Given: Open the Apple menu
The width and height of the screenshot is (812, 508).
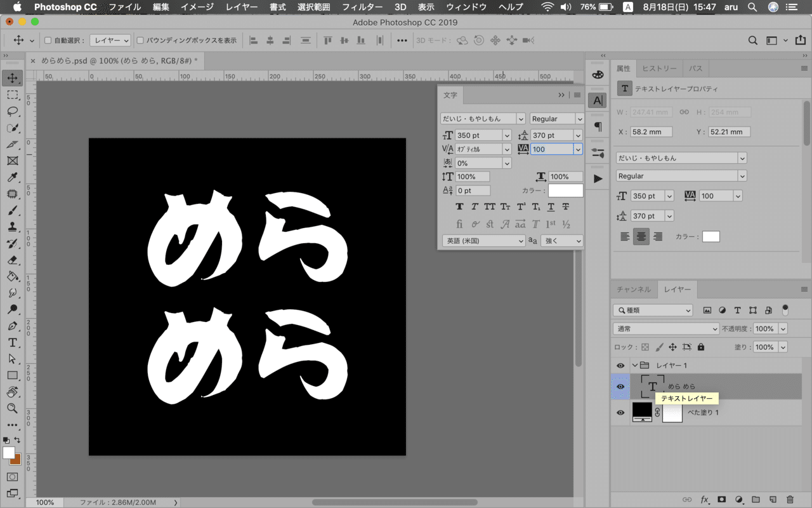Looking at the screenshot, I should pyautogui.click(x=16, y=7).
